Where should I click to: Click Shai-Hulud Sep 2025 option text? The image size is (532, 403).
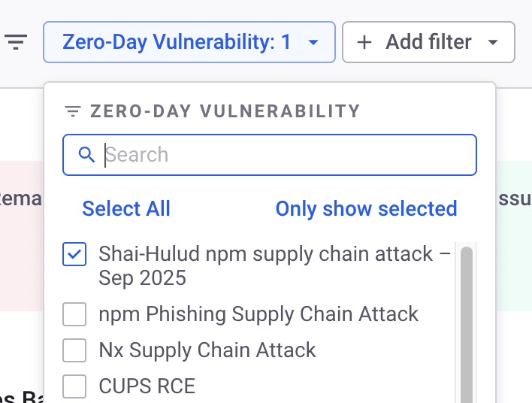coord(274,266)
